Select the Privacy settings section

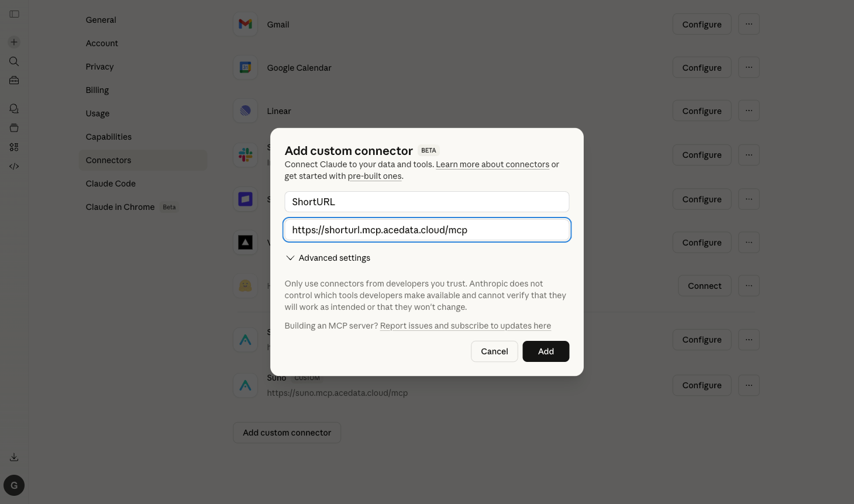pyautogui.click(x=99, y=67)
